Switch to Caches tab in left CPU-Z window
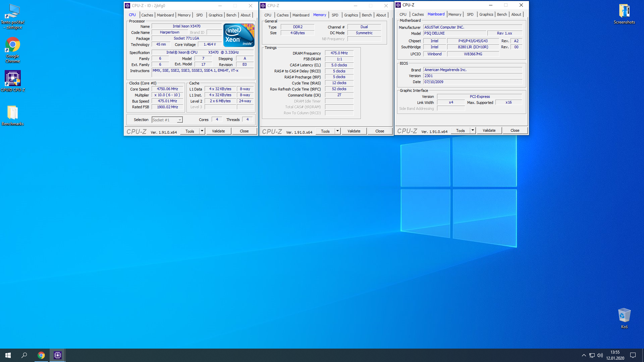Viewport: 644px width, 362px height. [x=147, y=15]
